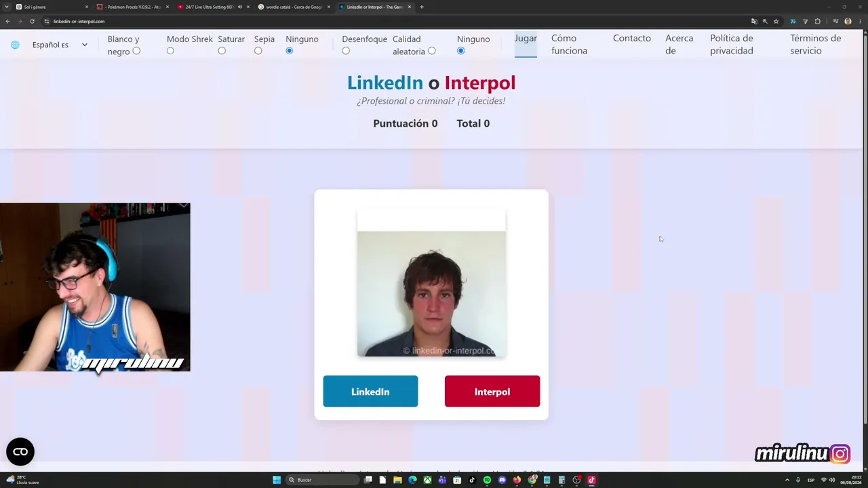Mute the 24/7 Live tab audio icon

(239, 7)
